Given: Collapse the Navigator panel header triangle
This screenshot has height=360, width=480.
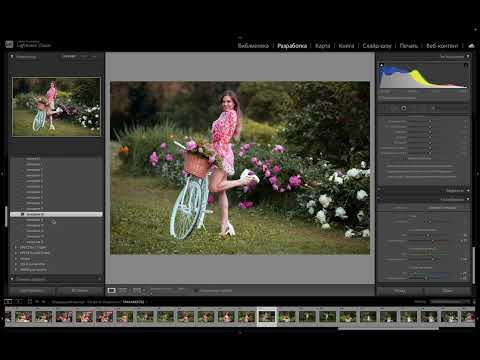Looking at the screenshot, I should coord(12,57).
